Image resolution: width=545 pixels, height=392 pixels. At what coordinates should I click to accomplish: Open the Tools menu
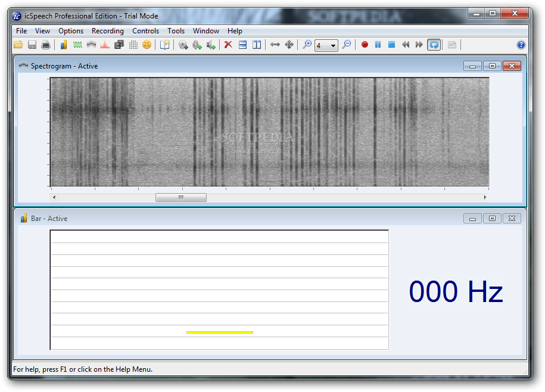coord(176,31)
